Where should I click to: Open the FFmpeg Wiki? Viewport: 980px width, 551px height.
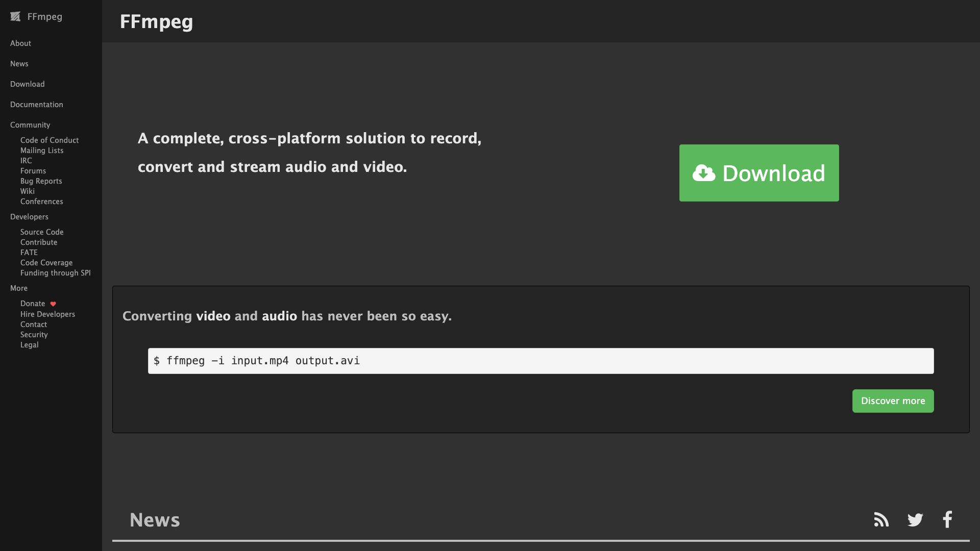28,191
